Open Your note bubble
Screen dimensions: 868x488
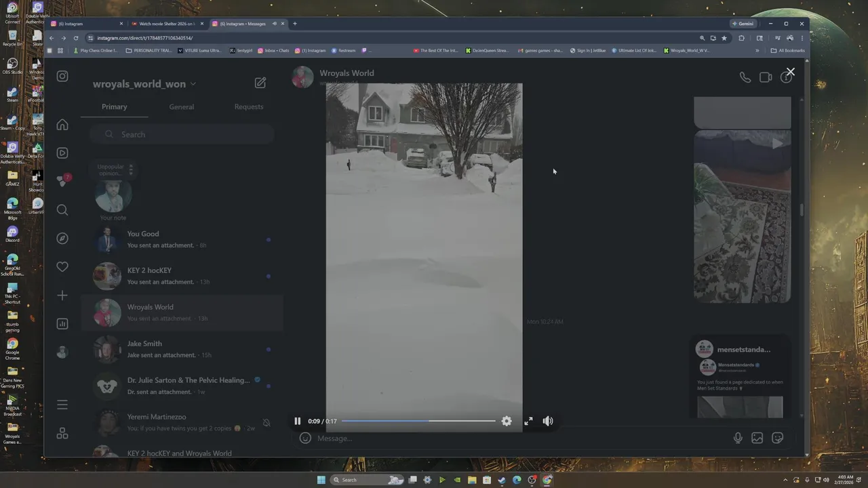113,191
